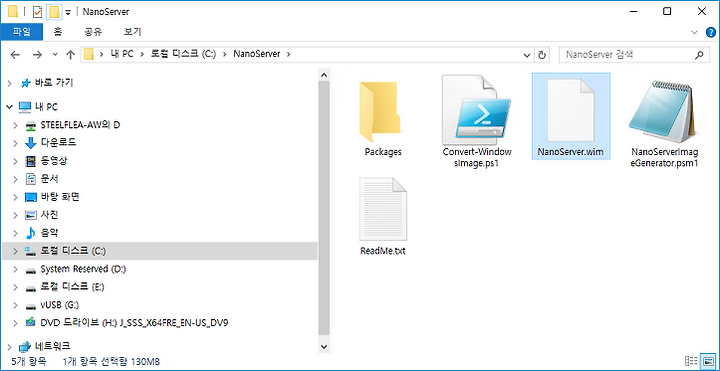This screenshot has width=720, height=371.
Task: Click the New Folder quick access icon
Action: point(54,12)
